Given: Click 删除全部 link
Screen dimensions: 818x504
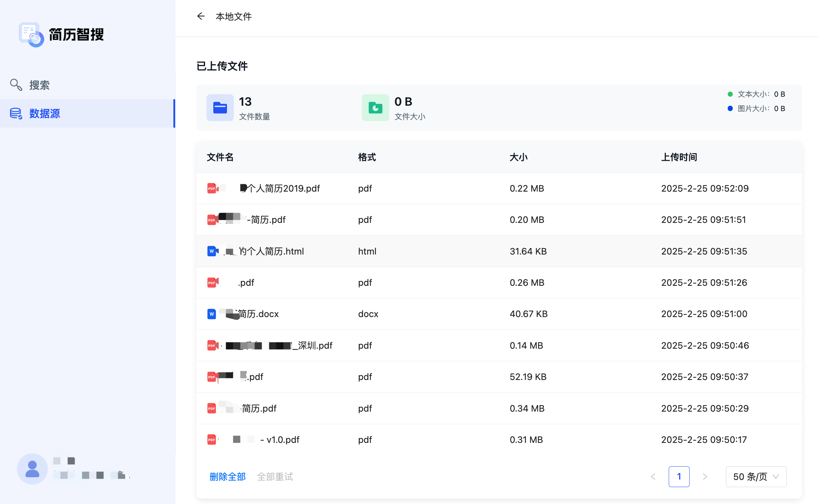Looking at the screenshot, I should (227, 477).
